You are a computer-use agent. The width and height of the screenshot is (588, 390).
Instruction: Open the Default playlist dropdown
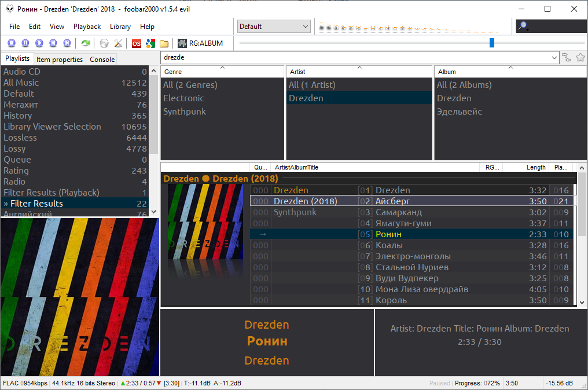pos(274,27)
